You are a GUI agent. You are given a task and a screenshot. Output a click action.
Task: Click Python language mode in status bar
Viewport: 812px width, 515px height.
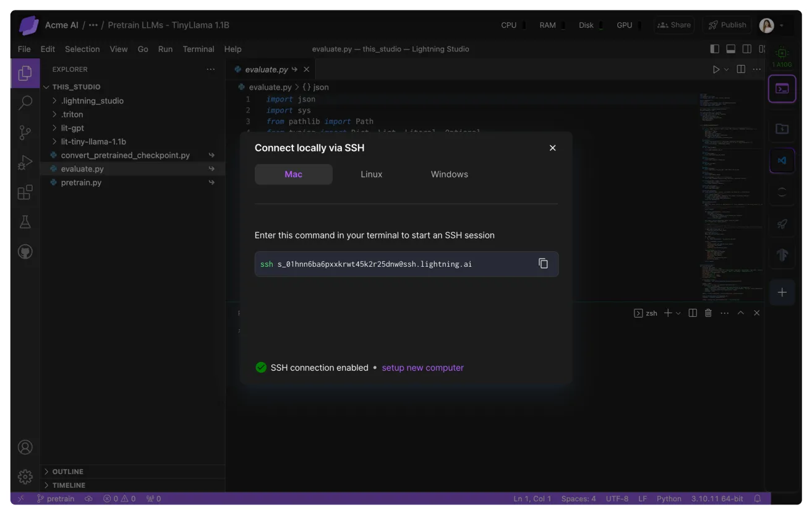click(669, 498)
